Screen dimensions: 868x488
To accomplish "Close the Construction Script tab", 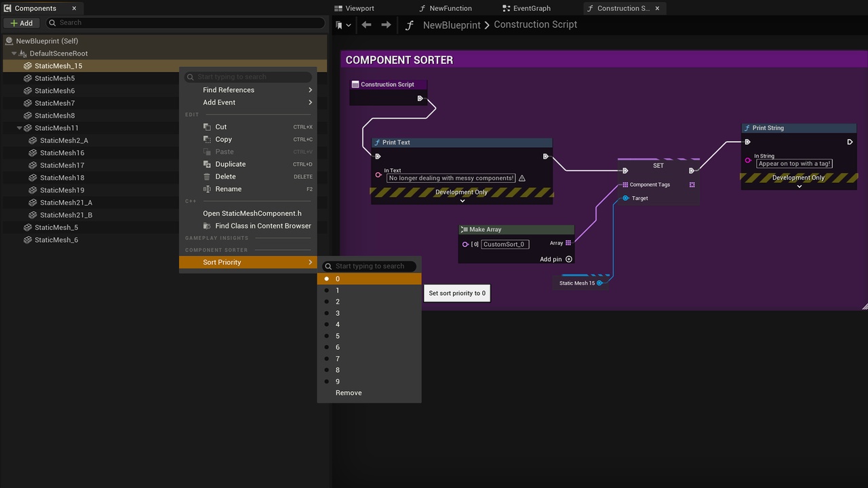I will coord(657,8).
